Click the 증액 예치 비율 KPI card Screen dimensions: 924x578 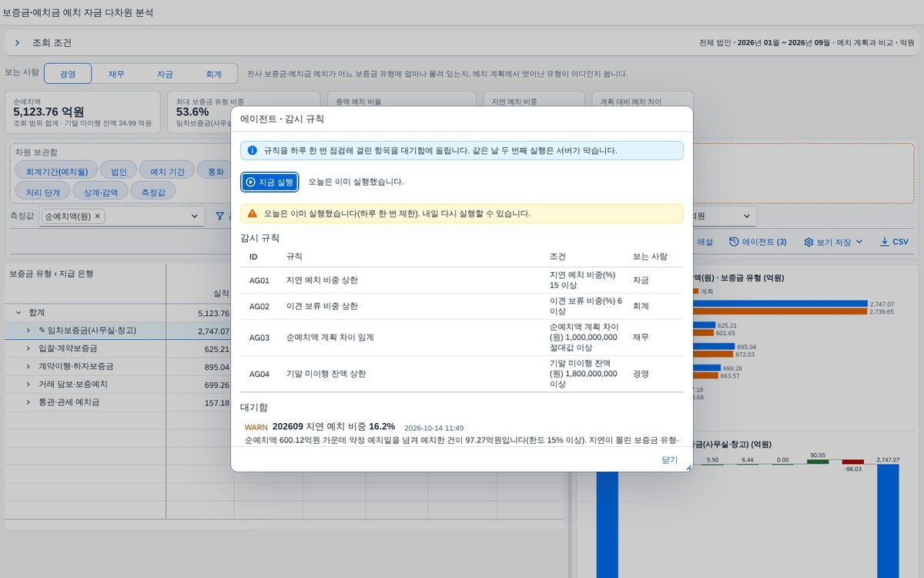[x=400, y=99]
